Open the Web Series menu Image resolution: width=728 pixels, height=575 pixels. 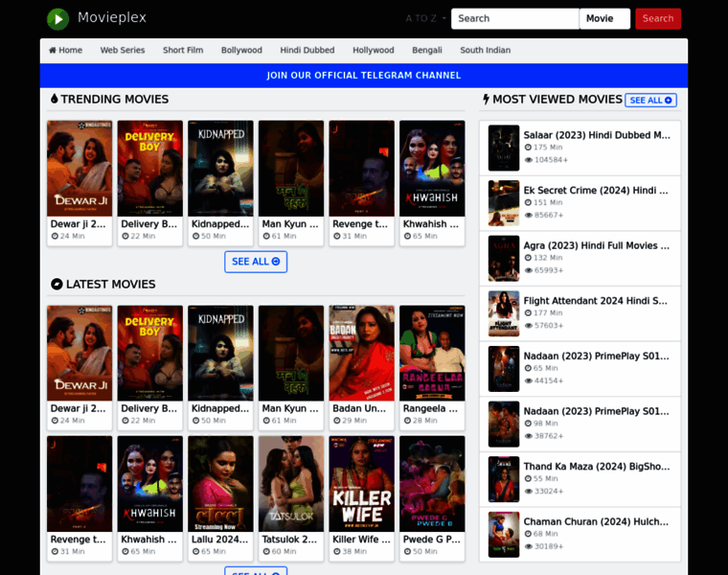123,50
